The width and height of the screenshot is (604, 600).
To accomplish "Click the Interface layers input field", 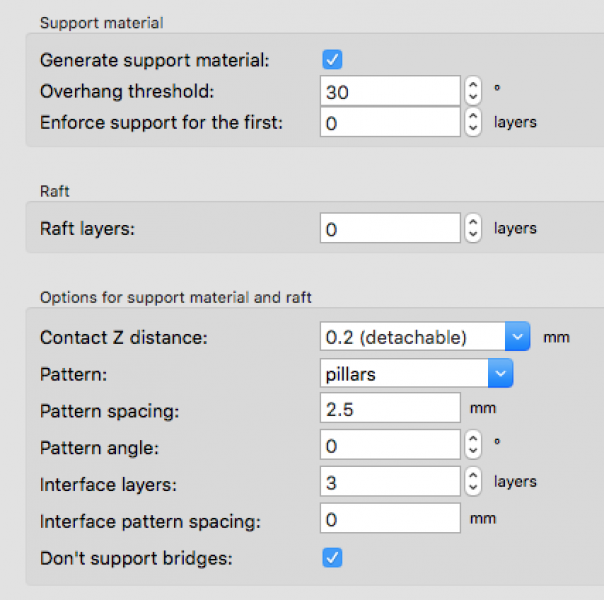I will pos(390,482).
